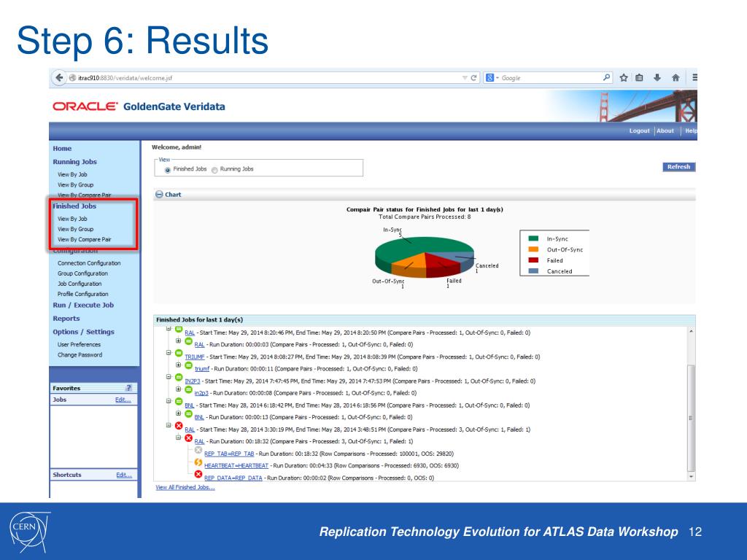Click the orange Out-Of-Sync legend swatch
Image resolution: width=747 pixels, height=560 pixels.
pyautogui.click(x=533, y=249)
